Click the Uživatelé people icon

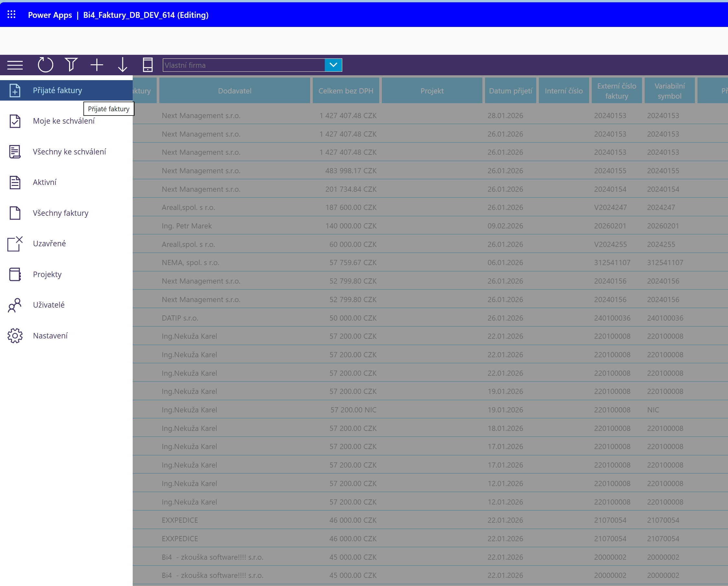point(15,305)
